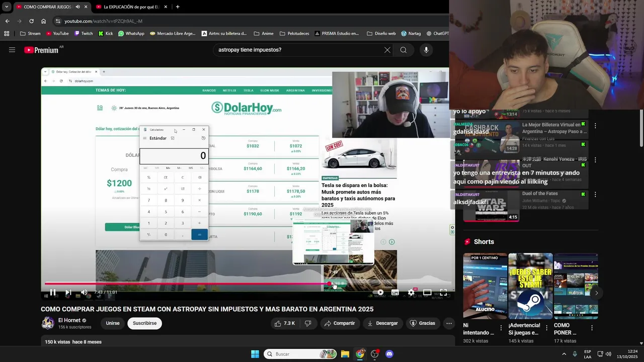The height and width of the screenshot is (362, 644).
Task: Mute tab via speaker icon
Action: pos(77,7)
